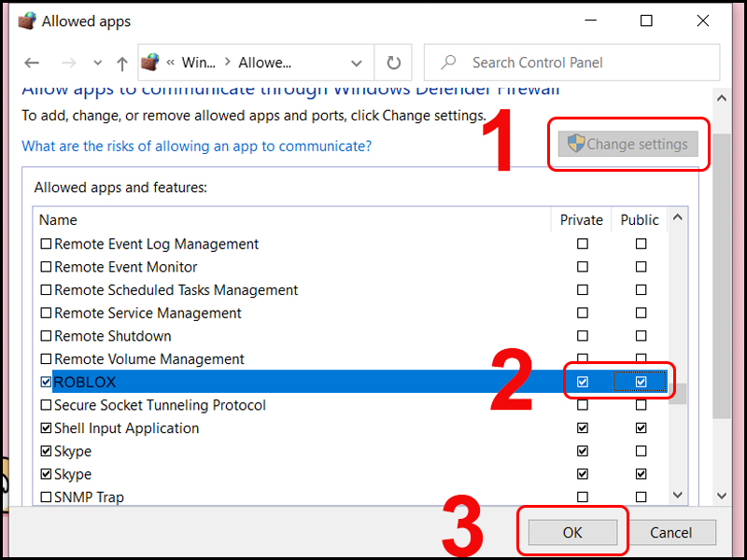
Task: Click the Change settings button
Action: tap(628, 144)
